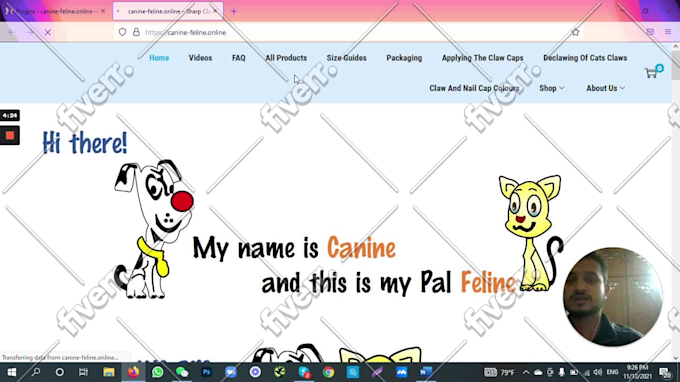Click the ENG language indicator
Viewport: 680px width, 382px height.
pyautogui.click(x=612, y=372)
